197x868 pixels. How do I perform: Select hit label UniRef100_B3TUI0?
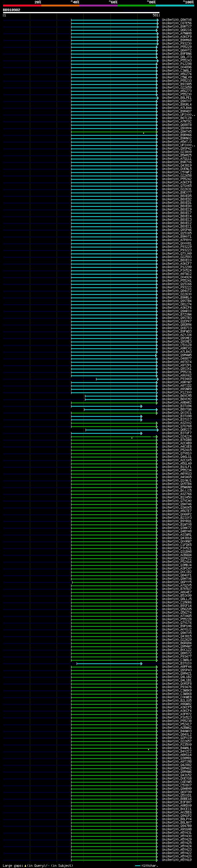click(x=177, y=664)
